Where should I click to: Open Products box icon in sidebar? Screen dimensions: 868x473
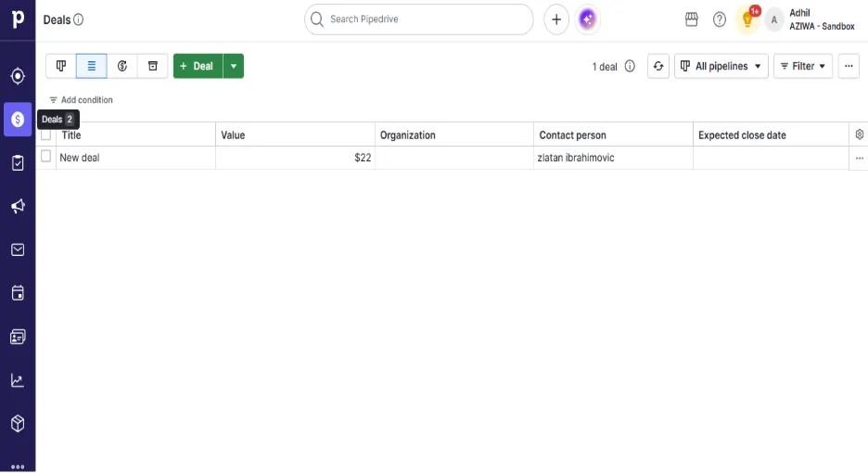(18, 424)
